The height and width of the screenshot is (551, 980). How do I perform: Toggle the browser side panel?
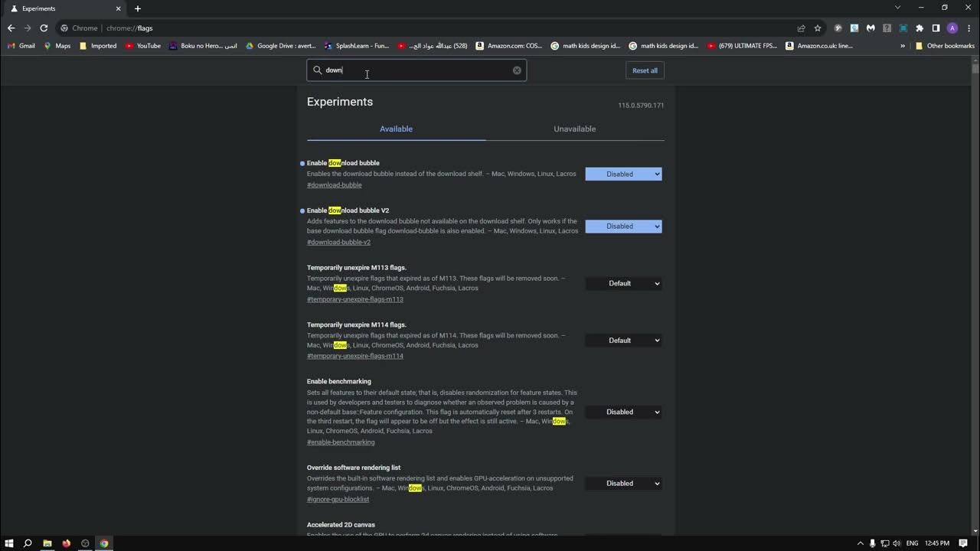coord(936,28)
